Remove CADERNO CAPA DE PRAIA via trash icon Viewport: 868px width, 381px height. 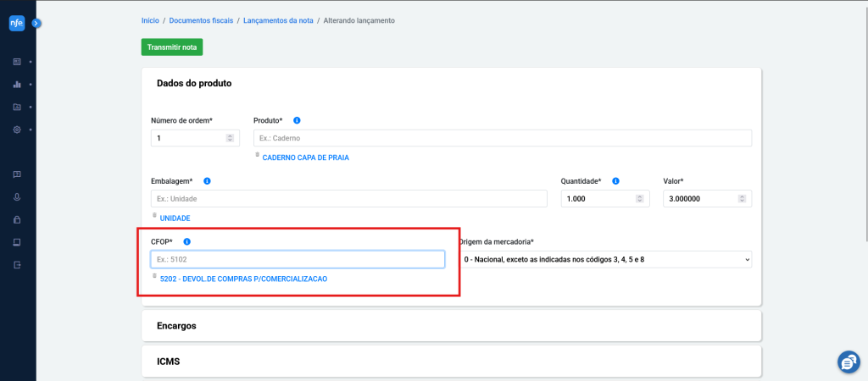click(x=257, y=156)
